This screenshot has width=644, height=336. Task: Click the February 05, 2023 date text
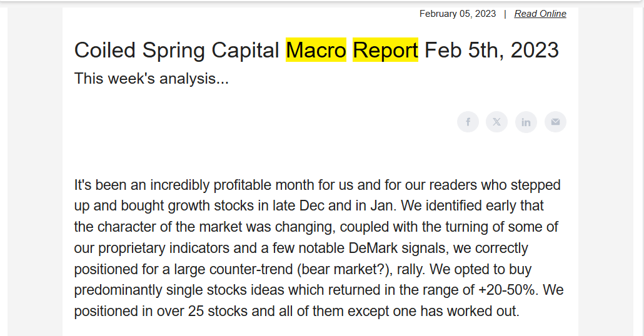click(458, 14)
